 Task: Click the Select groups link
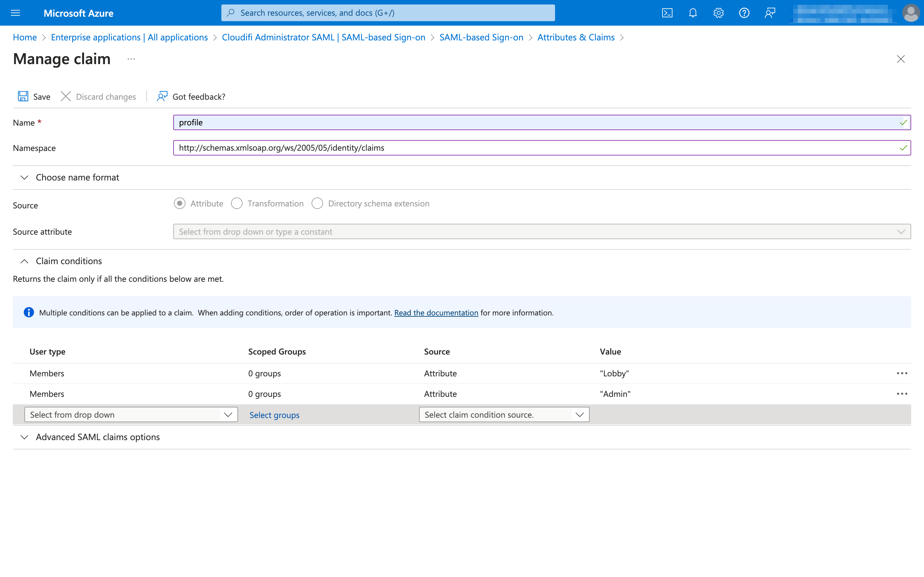click(x=274, y=415)
